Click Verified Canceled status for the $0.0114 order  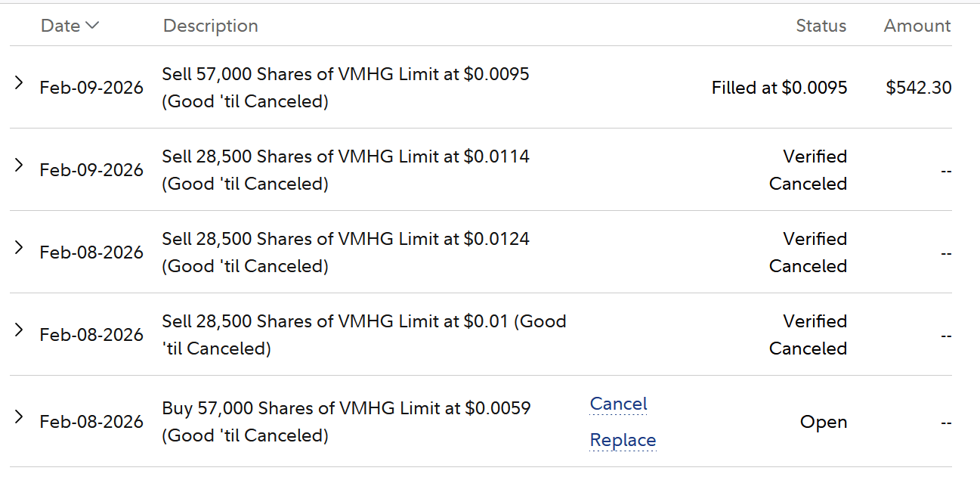(x=808, y=170)
